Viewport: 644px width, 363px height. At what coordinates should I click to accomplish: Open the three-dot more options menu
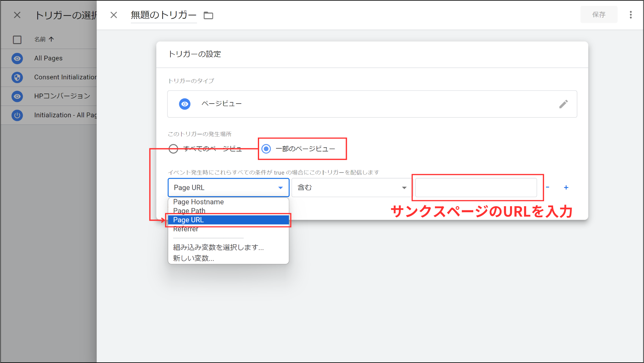point(630,15)
